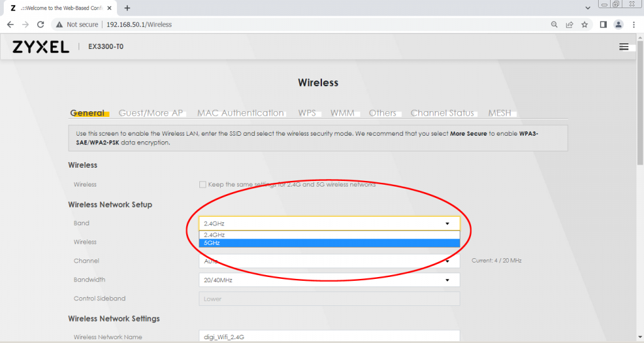Open the MESH tab

(499, 113)
